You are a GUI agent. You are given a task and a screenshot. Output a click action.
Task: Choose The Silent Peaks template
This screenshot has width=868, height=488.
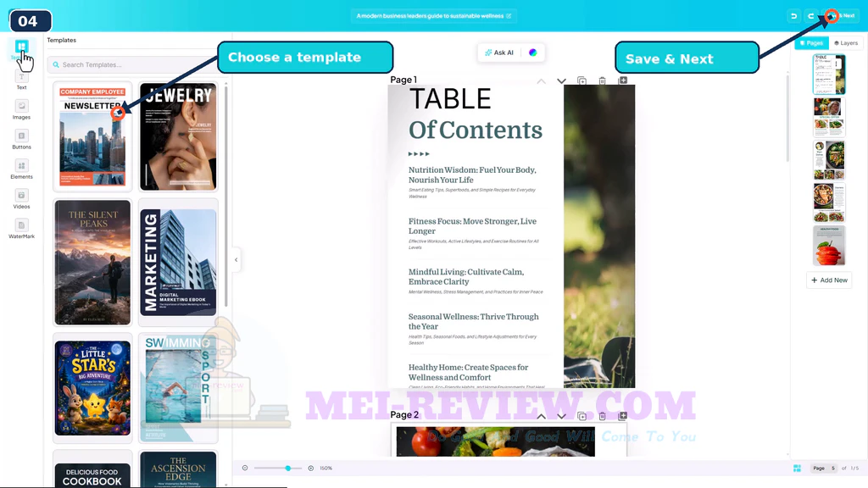[x=92, y=263]
